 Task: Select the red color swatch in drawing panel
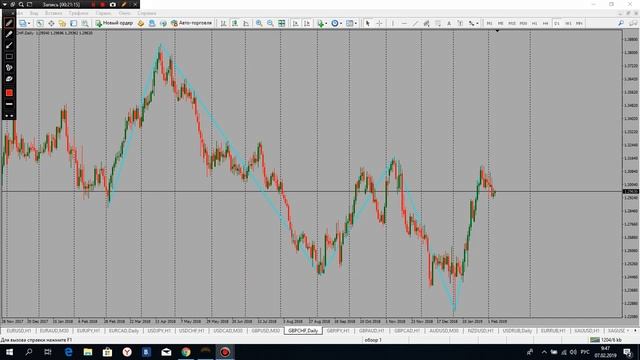pyautogui.click(x=9, y=93)
